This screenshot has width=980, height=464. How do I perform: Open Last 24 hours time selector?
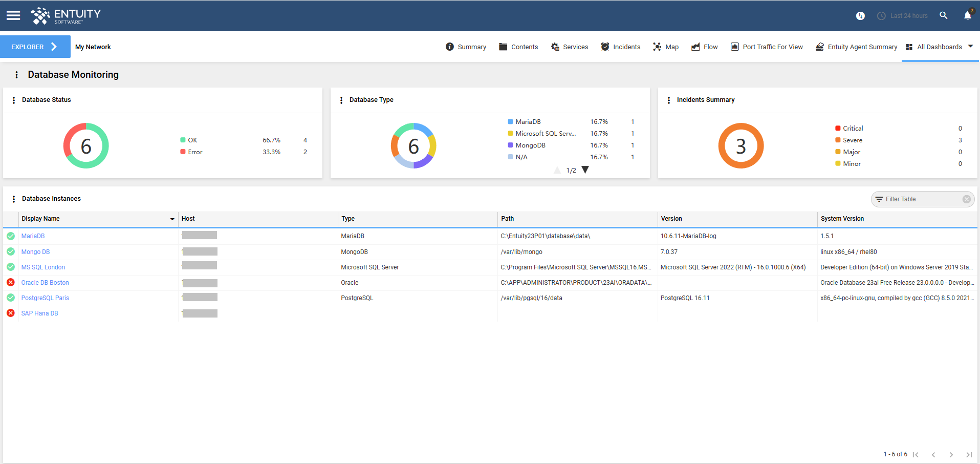point(902,16)
